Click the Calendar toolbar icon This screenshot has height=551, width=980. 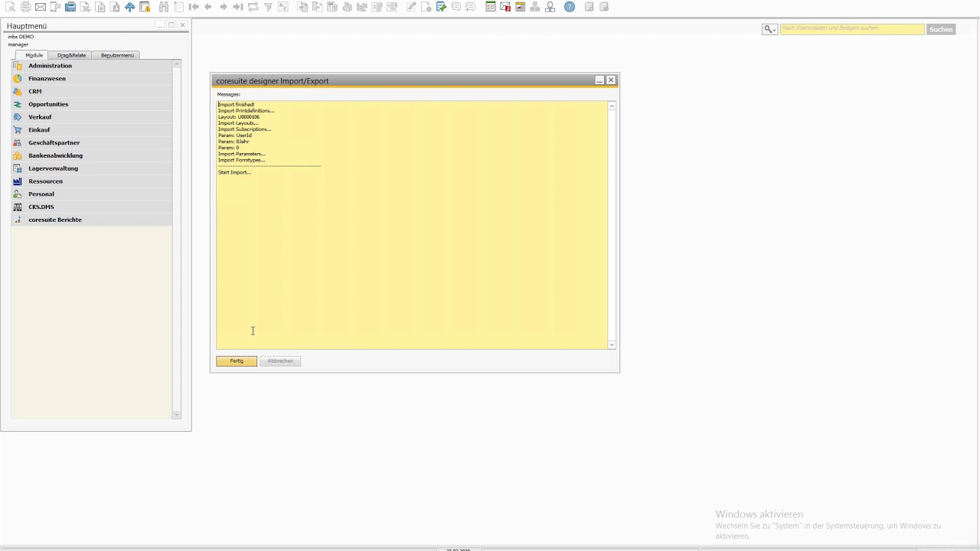[520, 7]
